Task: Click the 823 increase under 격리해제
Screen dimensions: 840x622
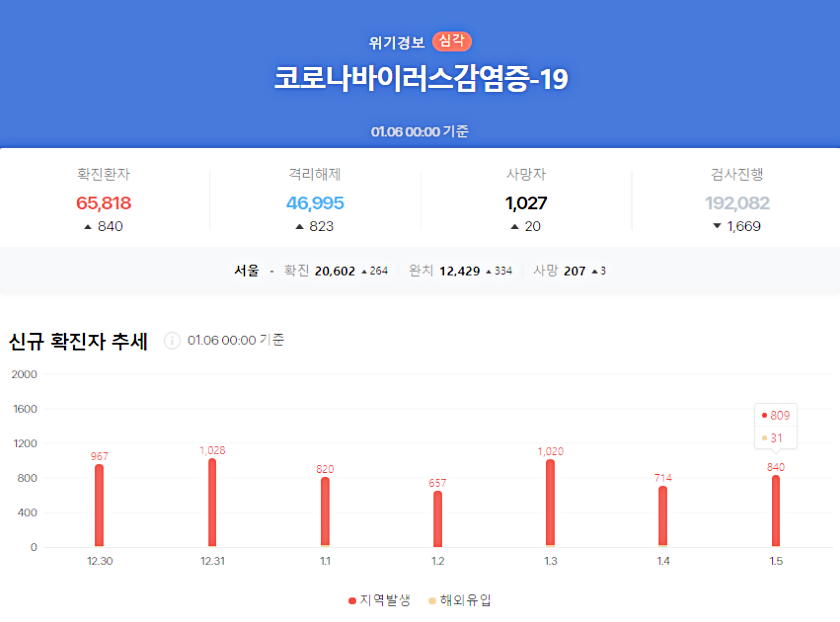Action: point(321,226)
